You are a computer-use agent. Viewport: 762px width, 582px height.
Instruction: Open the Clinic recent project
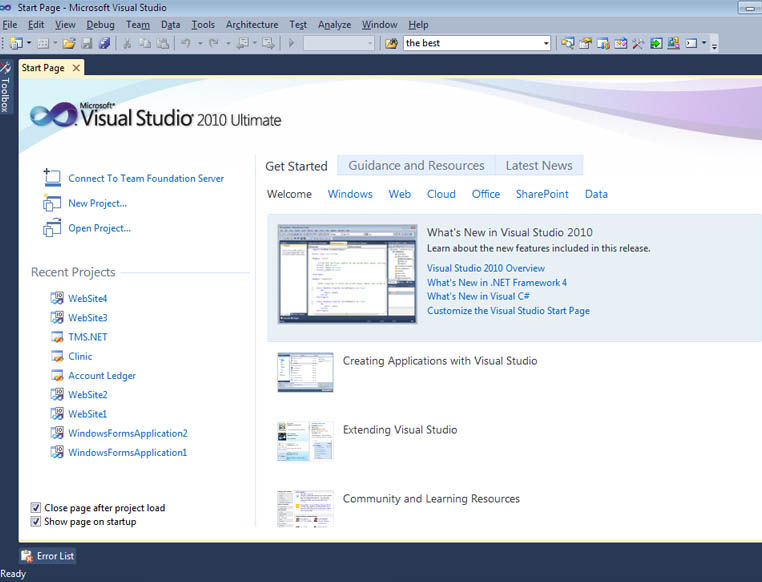80,356
